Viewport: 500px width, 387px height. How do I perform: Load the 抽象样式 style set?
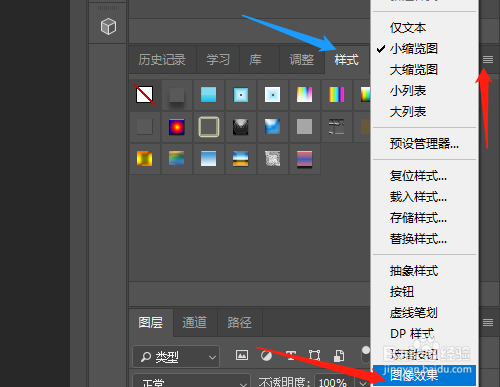(x=424, y=271)
